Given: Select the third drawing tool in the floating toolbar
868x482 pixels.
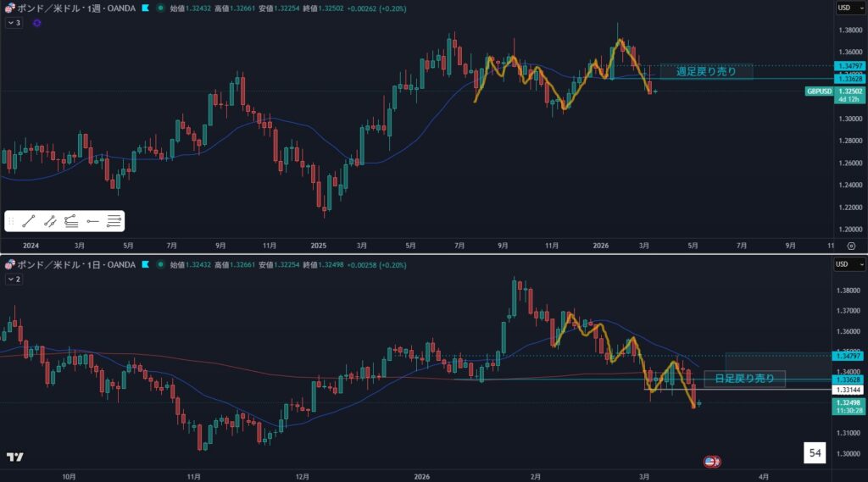Looking at the screenshot, I should click(x=72, y=222).
